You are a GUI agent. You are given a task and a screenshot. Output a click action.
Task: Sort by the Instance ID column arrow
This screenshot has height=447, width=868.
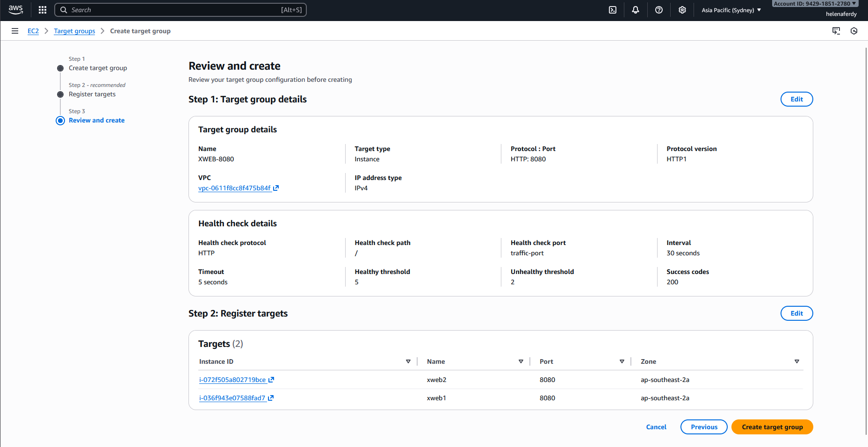click(x=408, y=361)
